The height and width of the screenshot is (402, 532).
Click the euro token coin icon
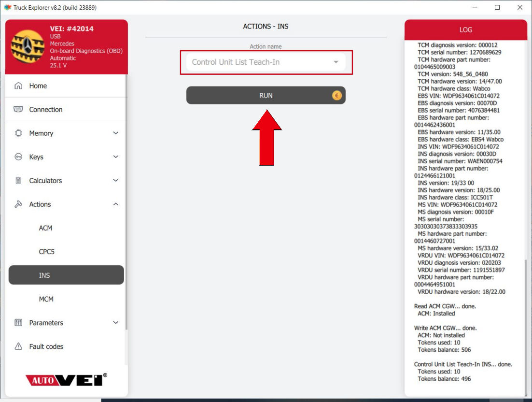tap(336, 96)
